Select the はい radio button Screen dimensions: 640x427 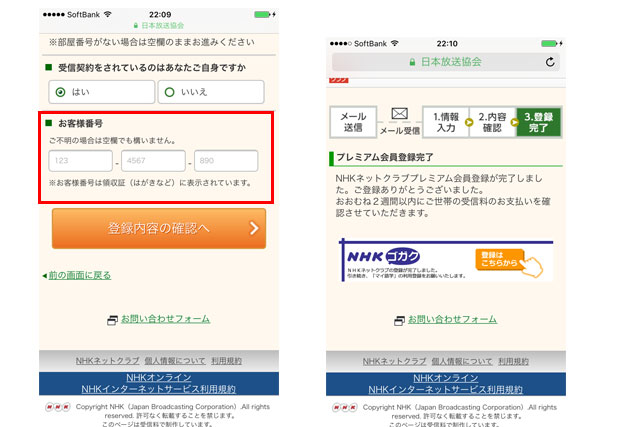pos(60,92)
